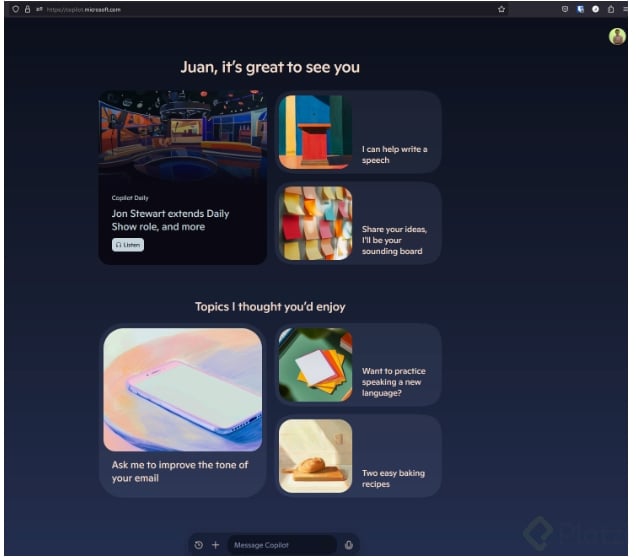
Task: Open 'Two easy baking recipes' card
Action: 358,456
